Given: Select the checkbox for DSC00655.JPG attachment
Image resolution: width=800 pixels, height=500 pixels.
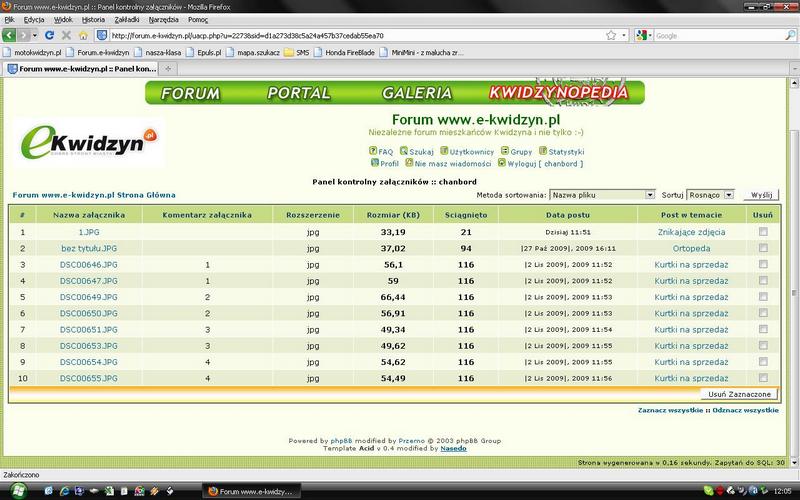Looking at the screenshot, I should (x=763, y=378).
